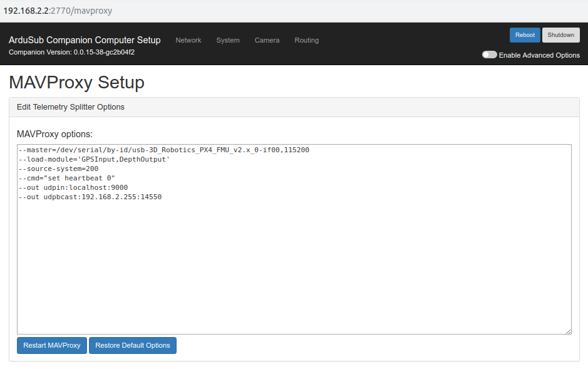588x369 pixels.
Task: Toggle the Enable Advanced Options switch
Action: (490, 55)
